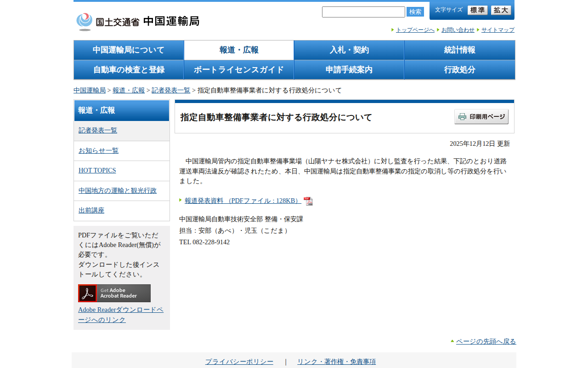Image resolution: width=588 pixels, height=368 pixels.
Task: Open the お問い合わせ link
Action: coord(458,30)
